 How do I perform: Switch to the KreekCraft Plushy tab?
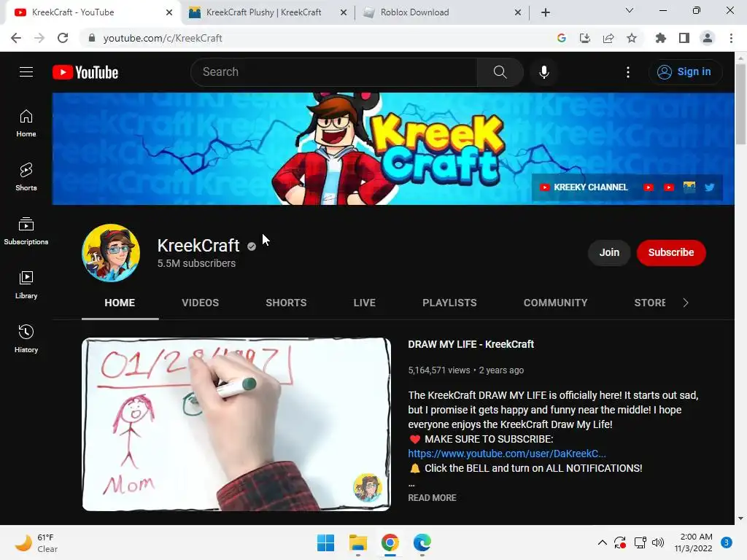(268, 12)
